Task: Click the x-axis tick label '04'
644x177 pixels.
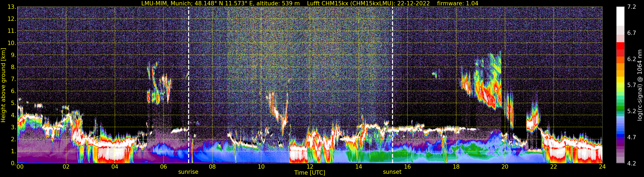Action: (115, 167)
